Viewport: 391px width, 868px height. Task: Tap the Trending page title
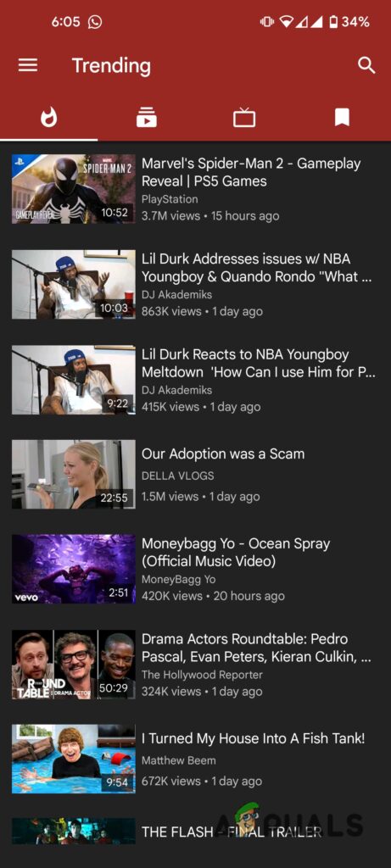click(x=111, y=66)
